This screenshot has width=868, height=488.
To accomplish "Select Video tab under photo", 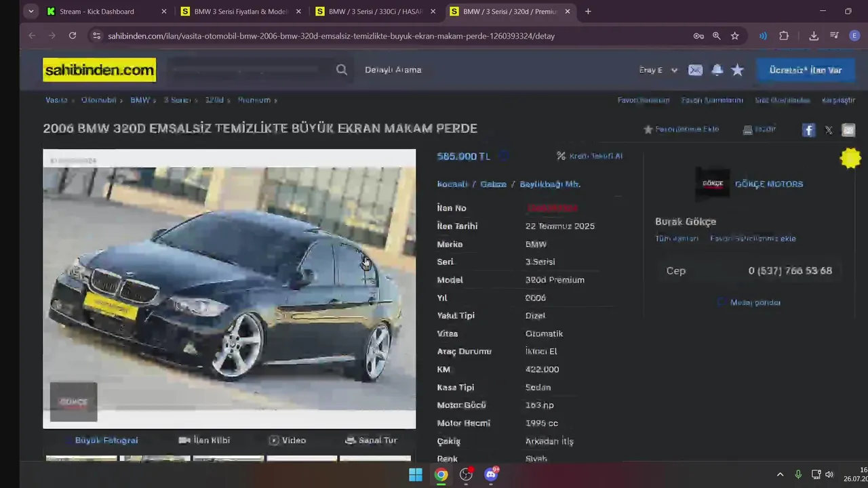I will click(x=288, y=441).
